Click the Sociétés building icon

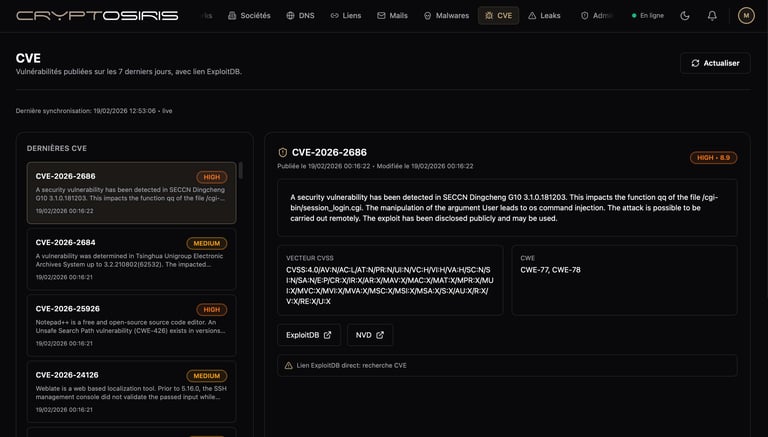232,16
